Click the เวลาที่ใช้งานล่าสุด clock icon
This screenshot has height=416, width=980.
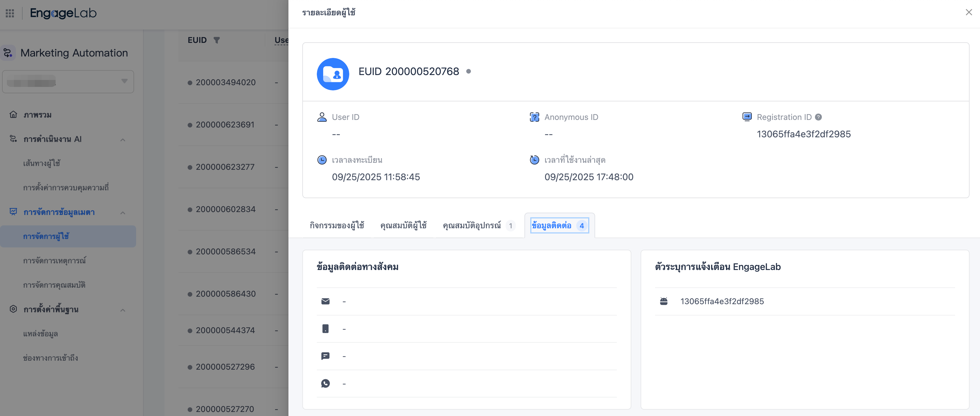click(535, 160)
